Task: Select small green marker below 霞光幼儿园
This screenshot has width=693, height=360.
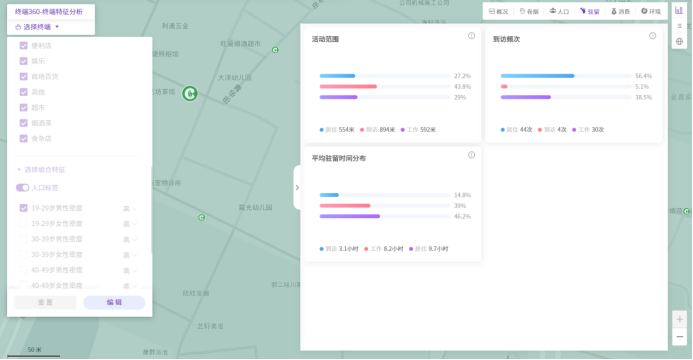Action: 202,217
